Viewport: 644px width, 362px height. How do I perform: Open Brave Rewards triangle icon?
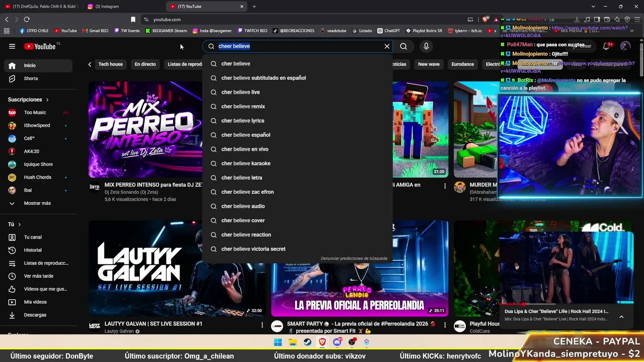(x=496, y=19)
